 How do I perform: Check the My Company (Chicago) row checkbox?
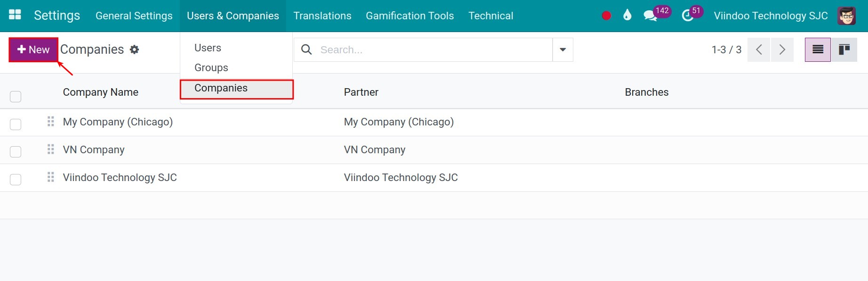[x=16, y=124]
